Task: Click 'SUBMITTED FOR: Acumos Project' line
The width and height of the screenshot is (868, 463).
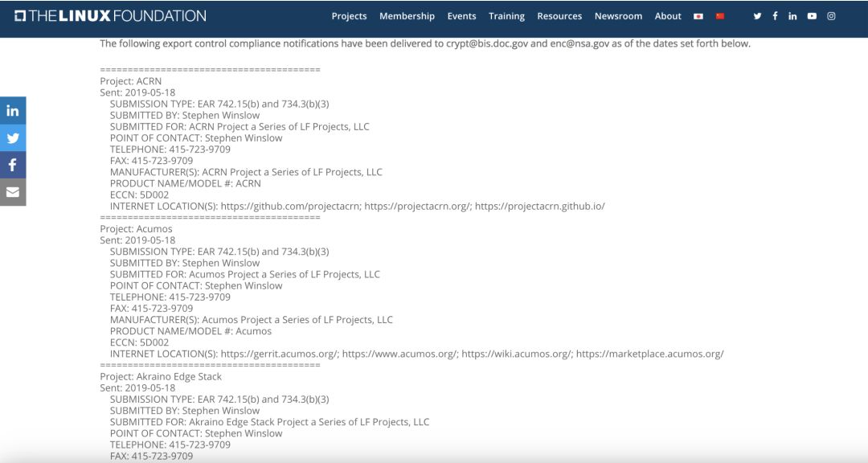Action: pyautogui.click(x=244, y=274)
